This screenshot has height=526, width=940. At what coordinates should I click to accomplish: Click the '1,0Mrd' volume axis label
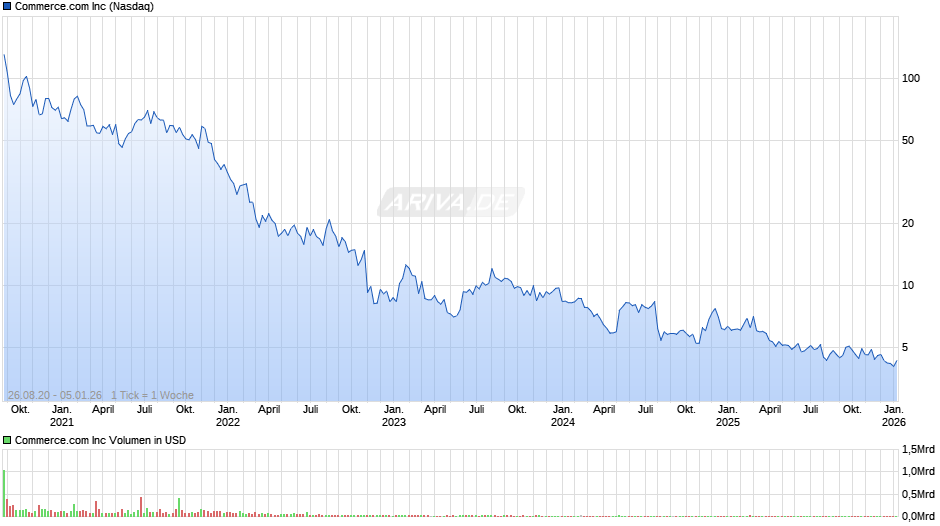918,471
